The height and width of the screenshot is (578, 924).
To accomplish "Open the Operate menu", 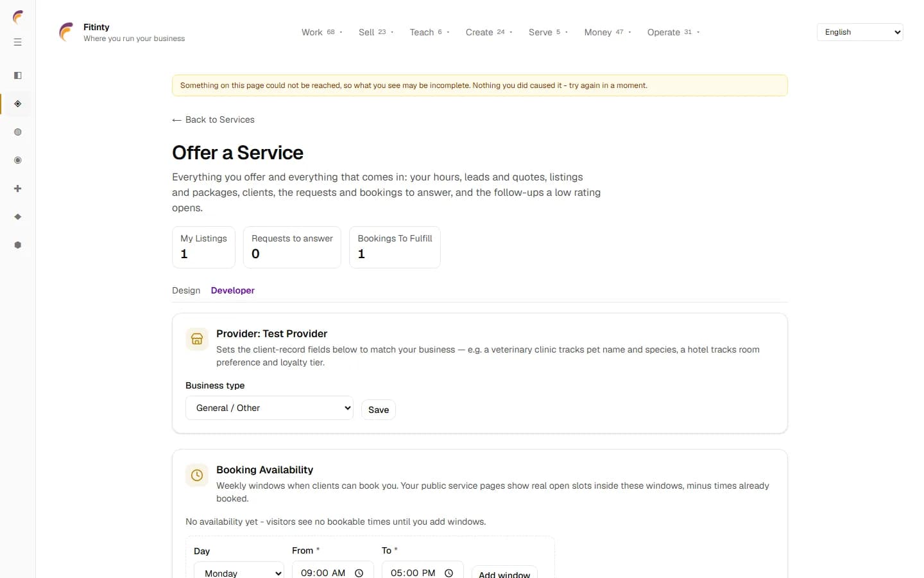I will [673, 32].
